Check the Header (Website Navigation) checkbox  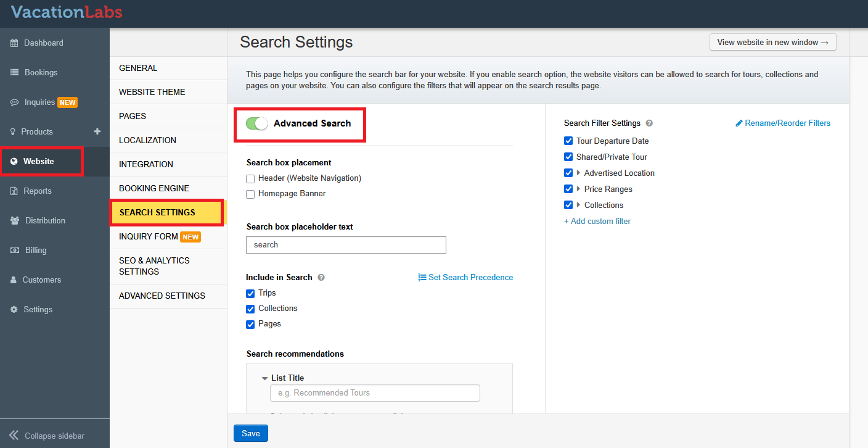tap(250, 179)
